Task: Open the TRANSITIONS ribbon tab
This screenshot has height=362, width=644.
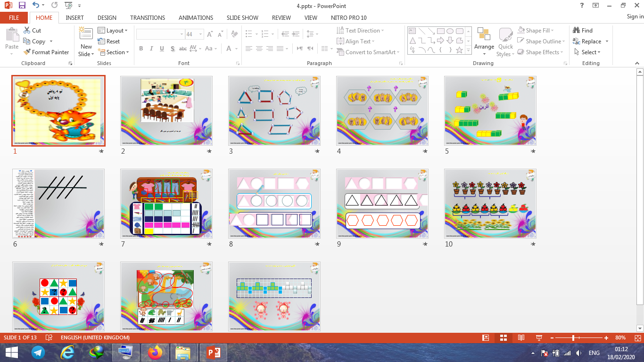Action: pos(148,17)
